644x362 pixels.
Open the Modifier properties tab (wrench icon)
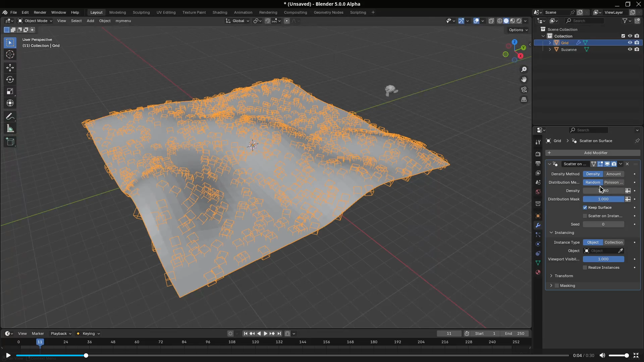click(x=538, y=225)
